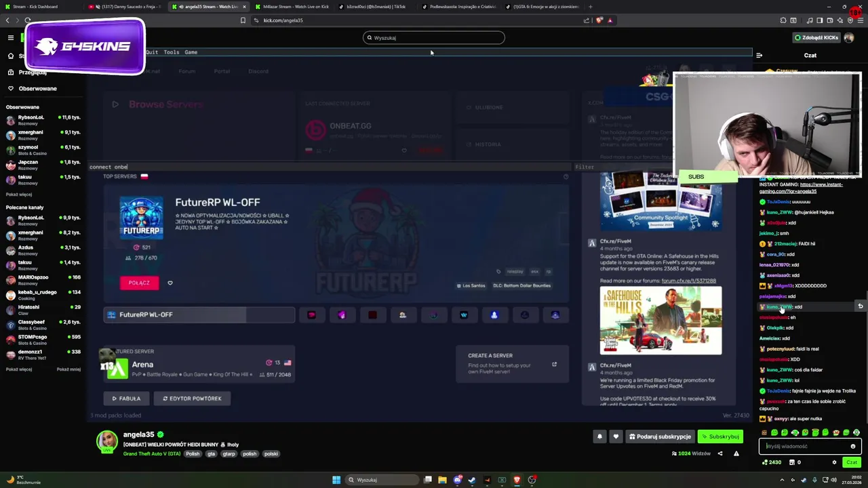Expand 'Pokaż więcej' under Obserwowane list
Screen dimensions: 868x488
coord(19,195)
